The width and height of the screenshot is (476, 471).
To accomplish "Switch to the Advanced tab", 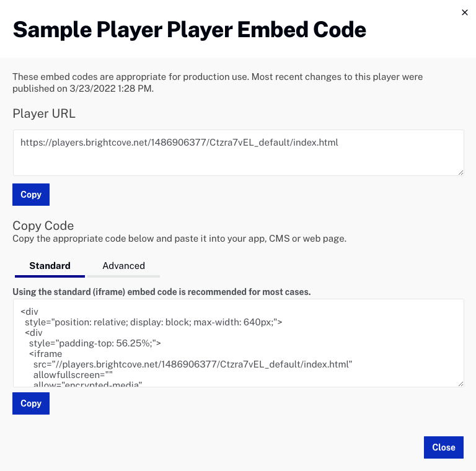I will (123, 266).
